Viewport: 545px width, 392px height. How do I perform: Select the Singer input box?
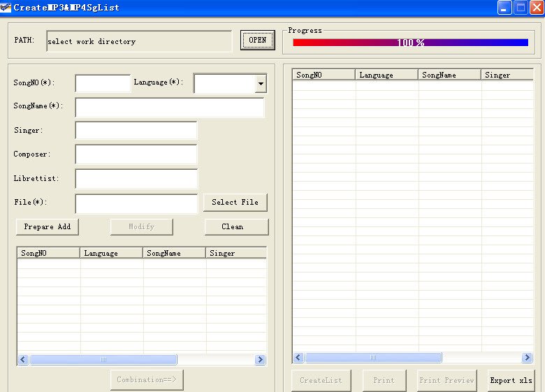(136, 131)
